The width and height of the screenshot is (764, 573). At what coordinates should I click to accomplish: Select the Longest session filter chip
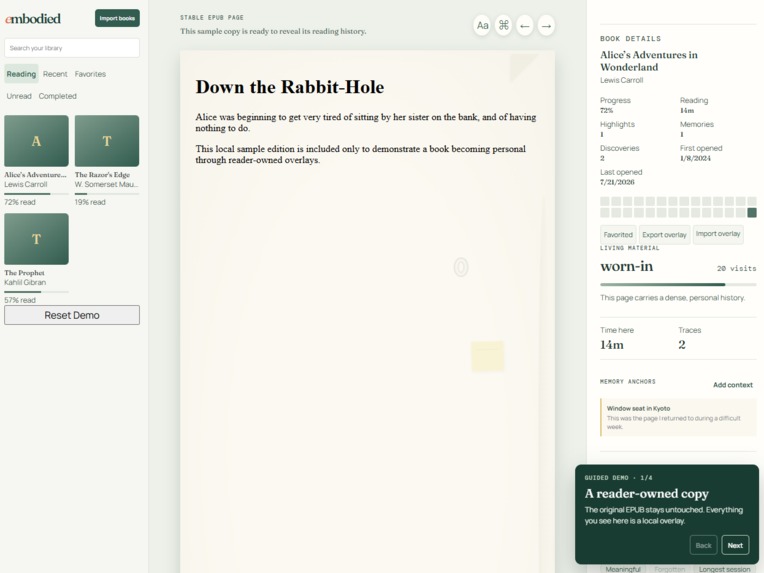point(725,569)
